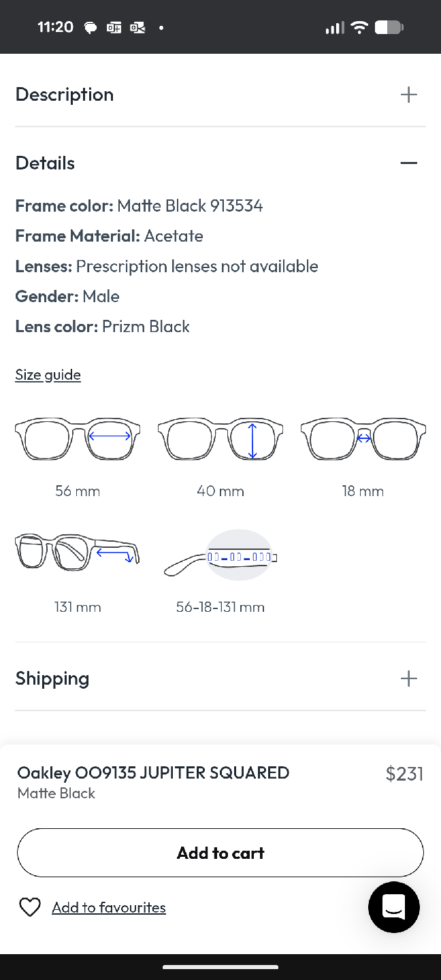Image resolution: width=441 pixels, height=980 pixels.
Task: Tap the Description section heading
Action: click(65, 95)
